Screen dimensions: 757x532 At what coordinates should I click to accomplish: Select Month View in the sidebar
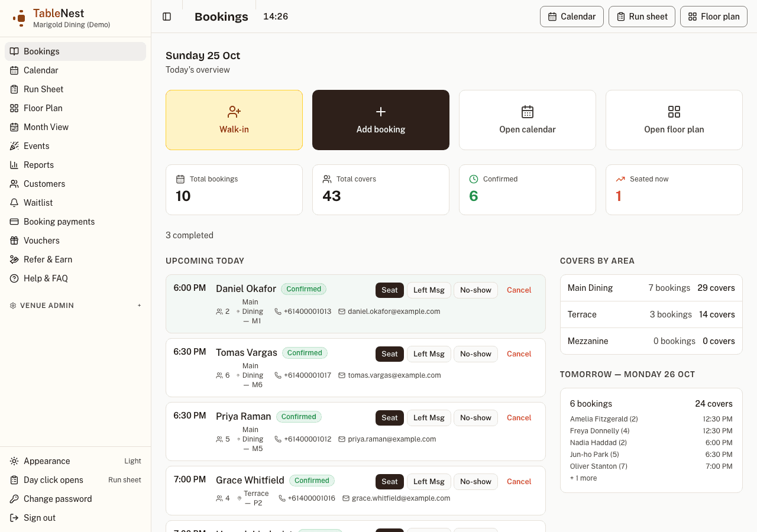(x=75, y=127)
